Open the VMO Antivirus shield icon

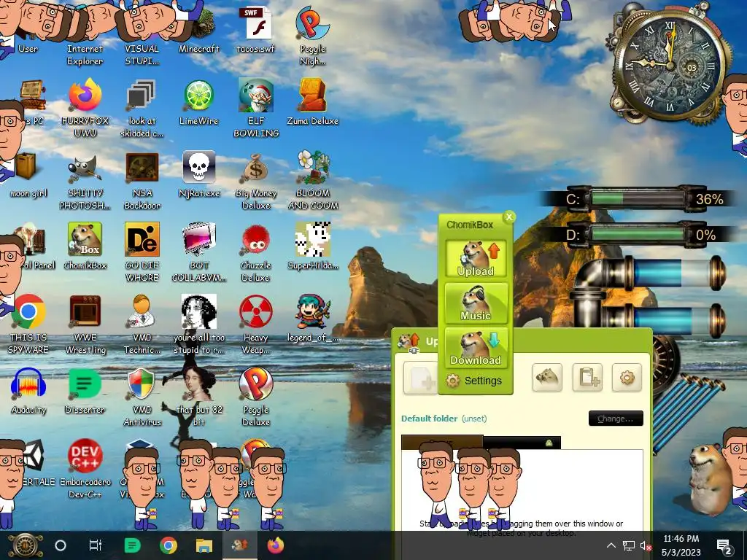[x=142, y=396]
